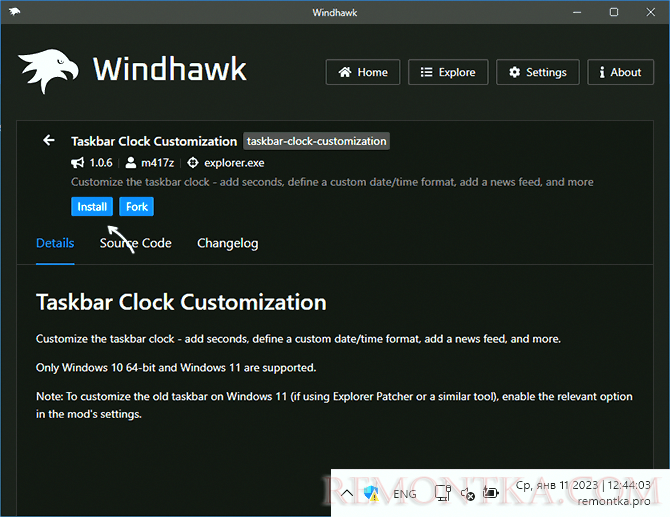Click the Windows 10 64-bit support note
Viewport: 670px width, 517px height.
click(176, 368)
